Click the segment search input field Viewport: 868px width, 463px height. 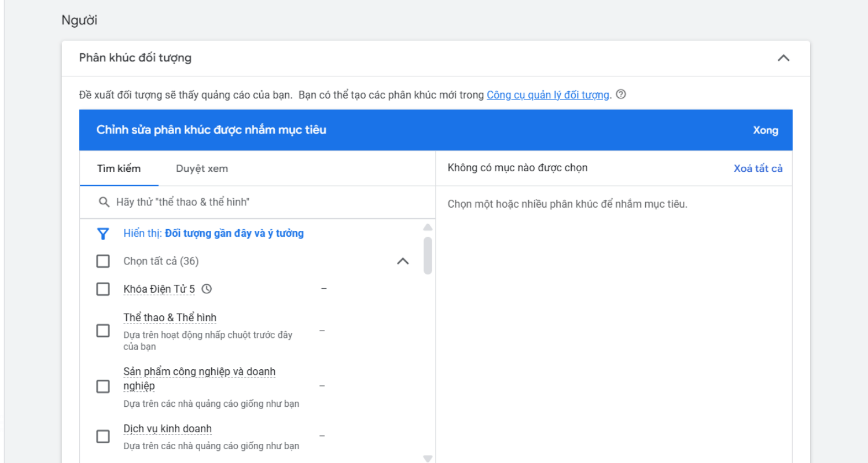pos(260,202)
